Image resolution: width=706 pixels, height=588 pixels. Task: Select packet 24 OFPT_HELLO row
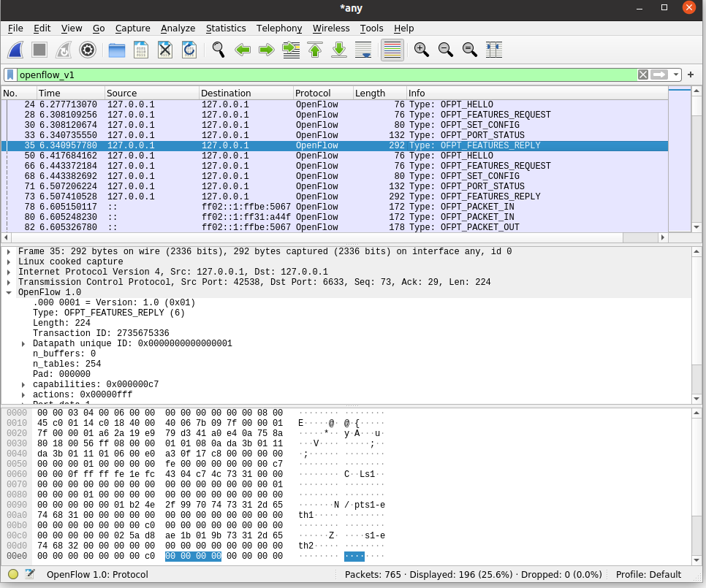click(335, 104)
